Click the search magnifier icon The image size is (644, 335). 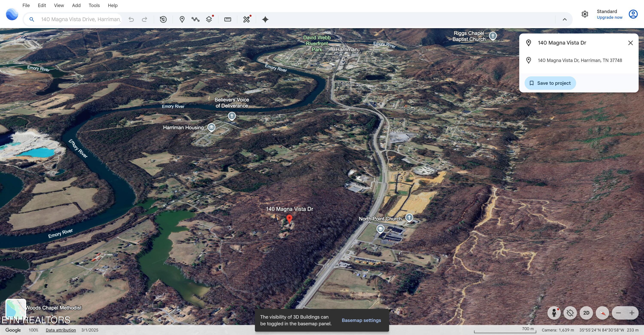tap(32, 19)
